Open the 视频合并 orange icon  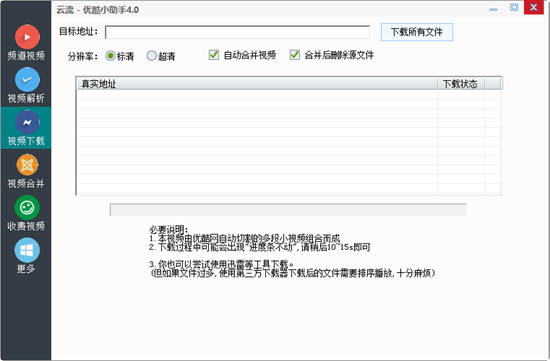click(27, 165)
